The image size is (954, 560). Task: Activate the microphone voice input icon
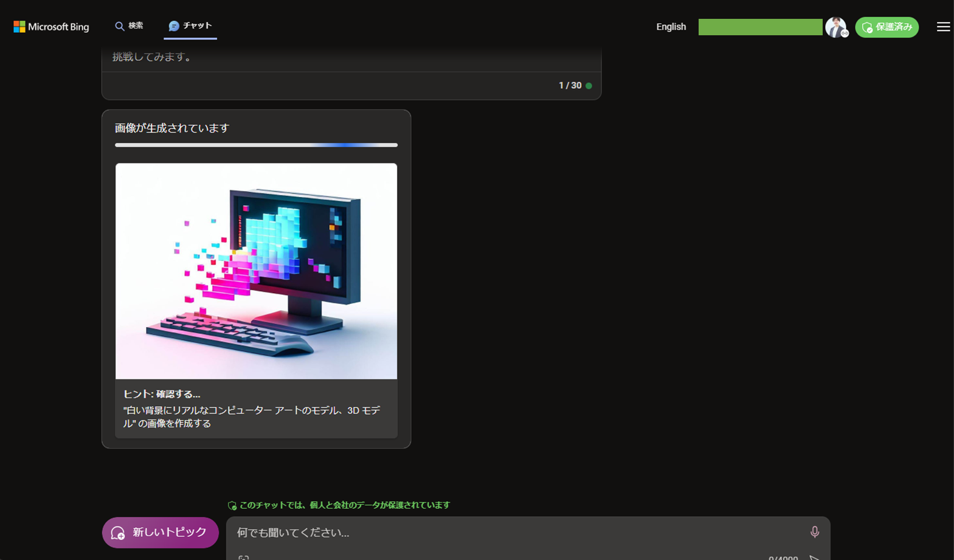click(815, 533)
